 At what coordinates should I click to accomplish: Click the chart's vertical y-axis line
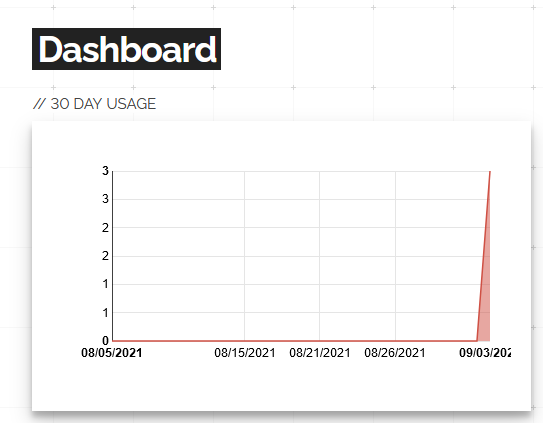(x=113, y=256)
